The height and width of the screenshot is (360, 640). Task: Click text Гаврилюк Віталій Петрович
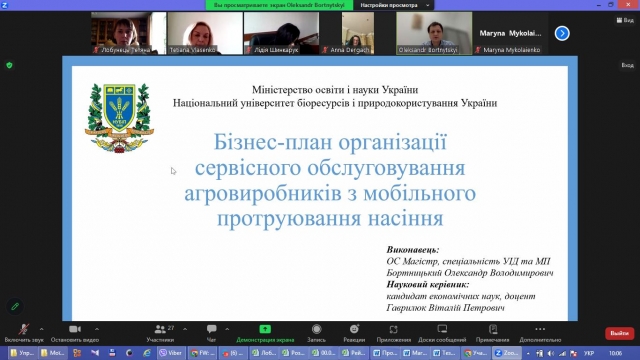coord(445,308)
